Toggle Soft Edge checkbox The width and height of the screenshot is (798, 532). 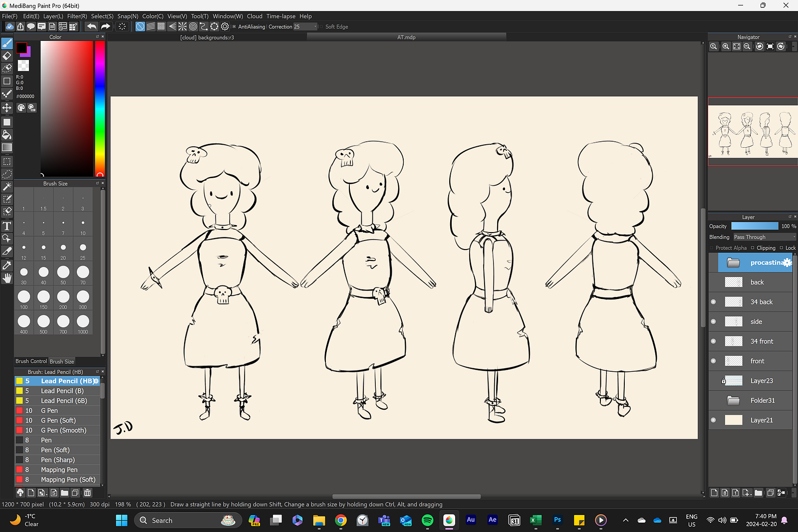pos(321,27)
